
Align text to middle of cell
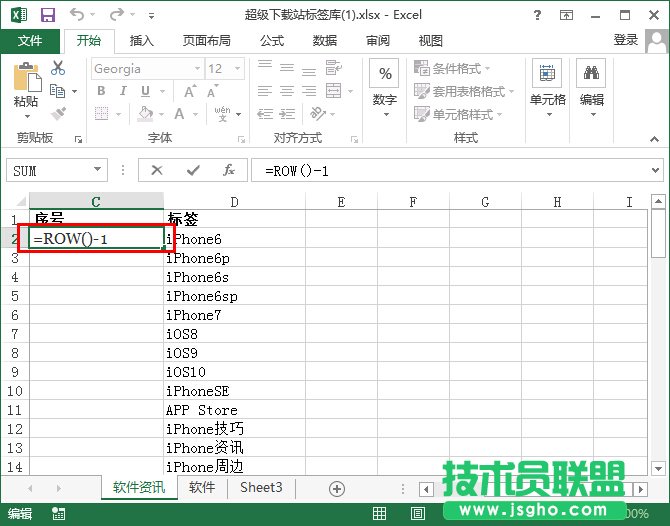click(287, 68)
